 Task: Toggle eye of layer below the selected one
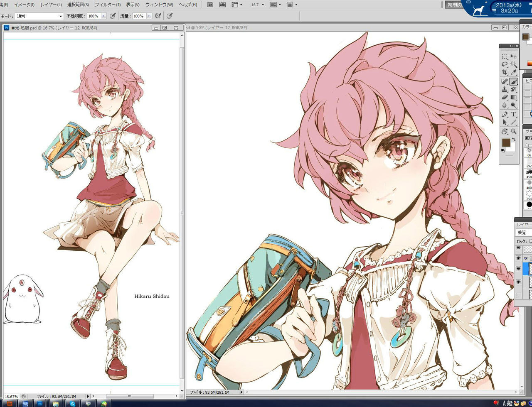pos(518,282)
